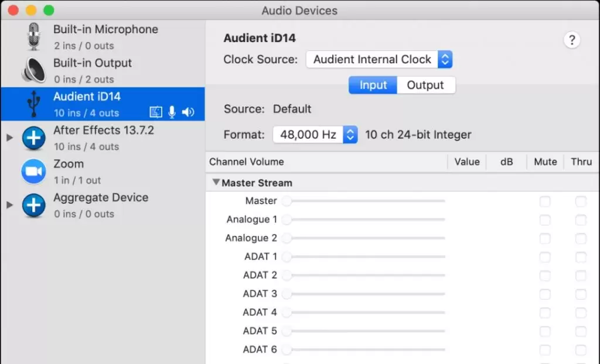Click the Analogue 2 volume slider

(363, 238)
